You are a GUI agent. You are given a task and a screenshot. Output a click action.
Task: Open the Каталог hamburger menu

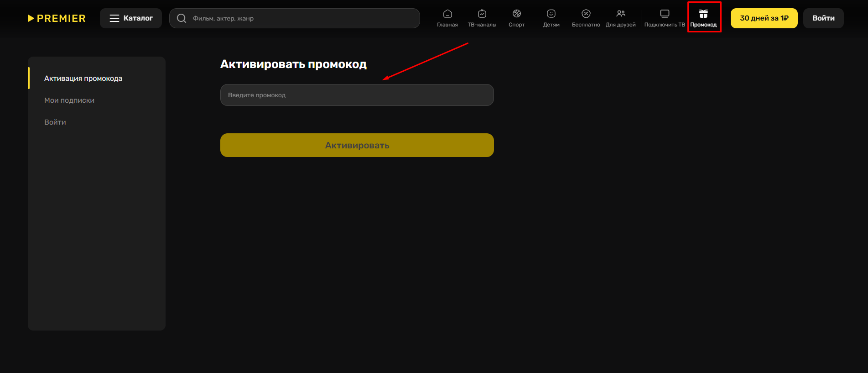point(131,18)
